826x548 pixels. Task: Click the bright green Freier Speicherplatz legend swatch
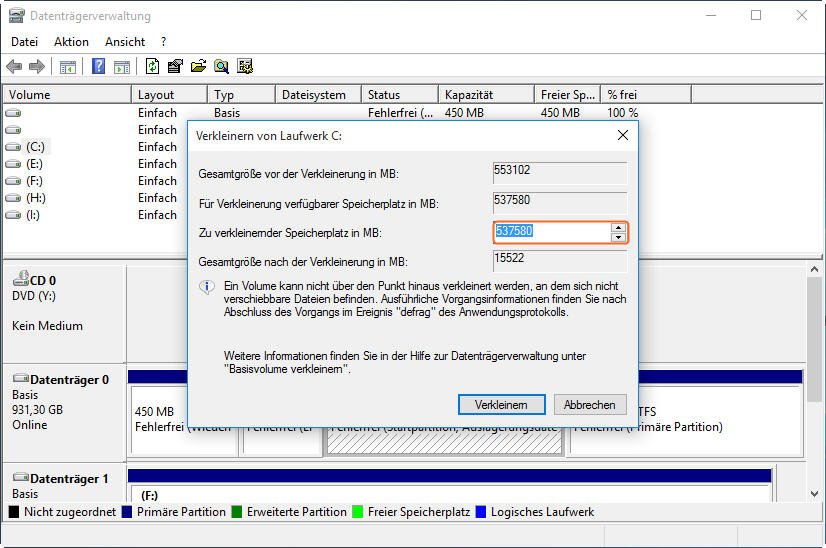358,512
